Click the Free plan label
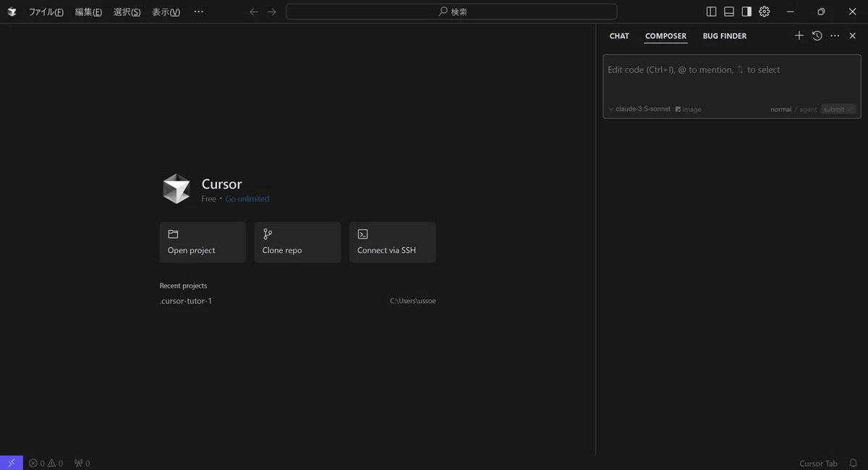This screenshot has height=470, width=868. click(208, 199)
